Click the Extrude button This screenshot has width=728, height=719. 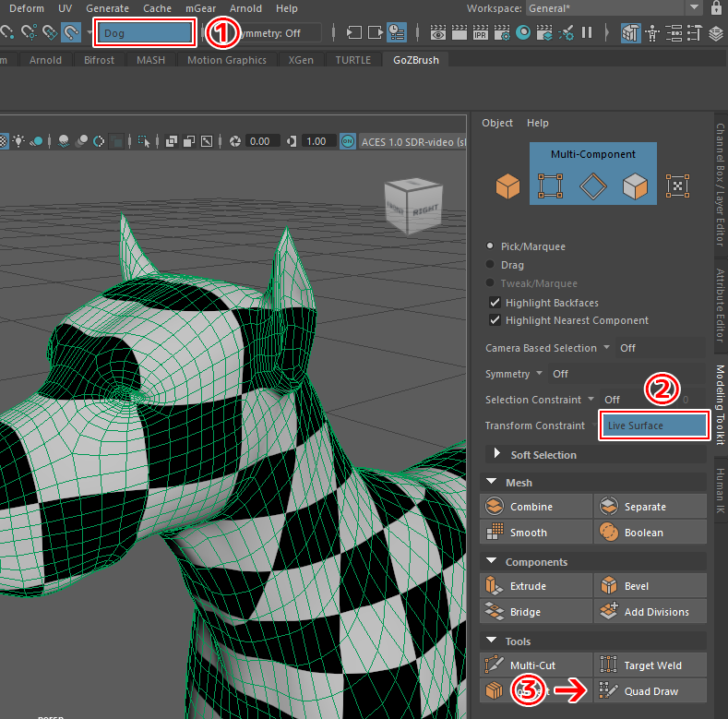[536, 586]
